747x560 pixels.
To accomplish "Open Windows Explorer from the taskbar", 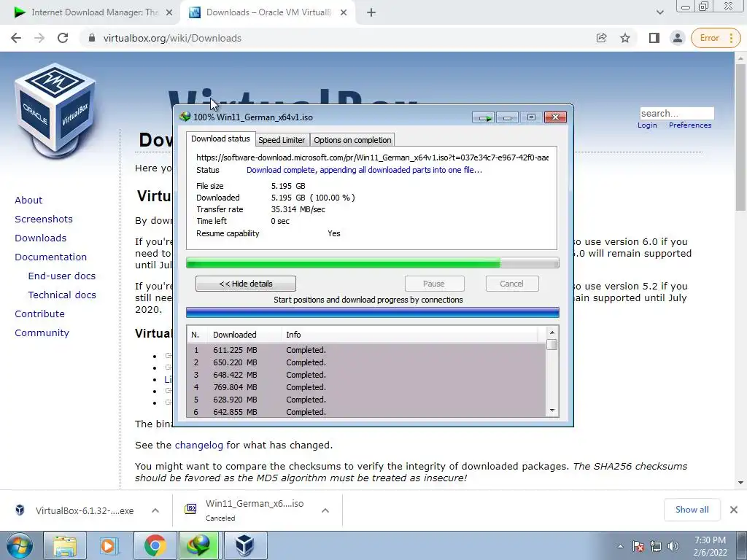I will [x=65, y=545].
